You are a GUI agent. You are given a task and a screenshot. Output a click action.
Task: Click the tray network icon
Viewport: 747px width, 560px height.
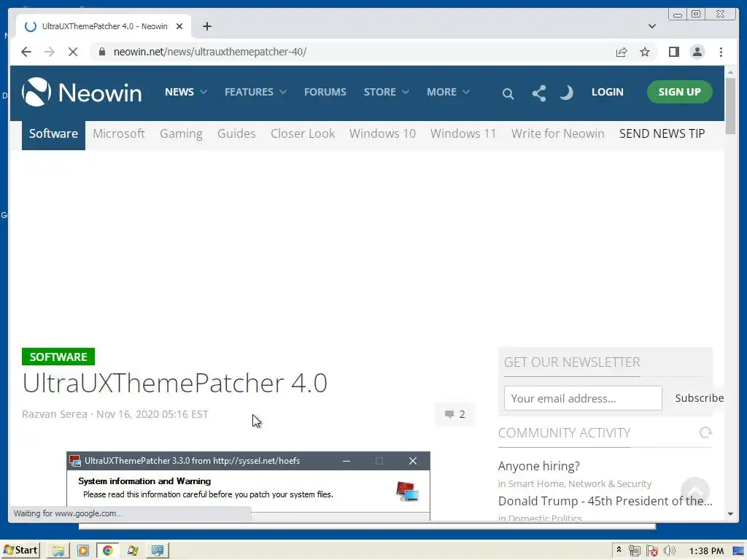click(634, 551)
